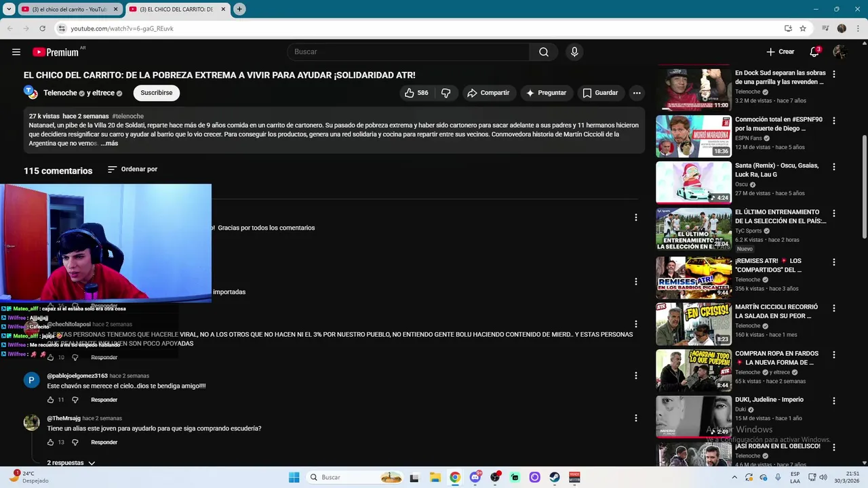Expand the description with ...más
Image resolution: width=868 pixels, height=488 pixels.
(x=109, y=144)
